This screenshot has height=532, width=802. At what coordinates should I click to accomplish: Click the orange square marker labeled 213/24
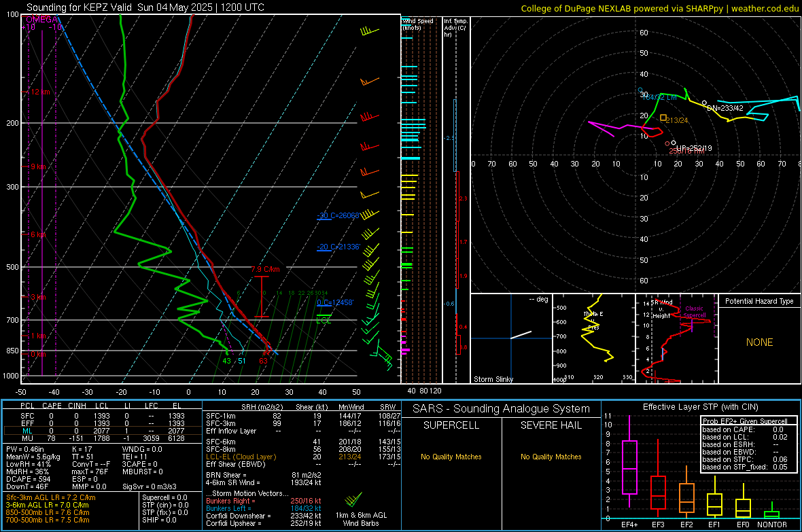[663, 118]
